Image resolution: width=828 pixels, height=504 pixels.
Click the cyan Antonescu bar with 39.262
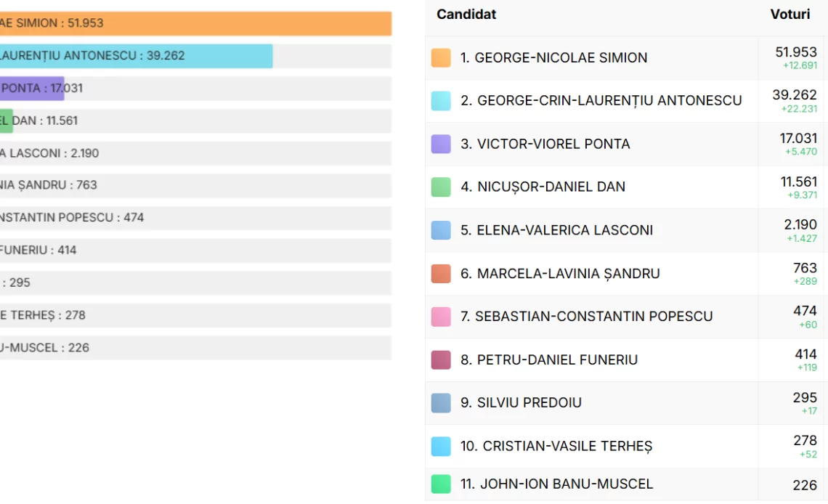(x=137, y=56)
